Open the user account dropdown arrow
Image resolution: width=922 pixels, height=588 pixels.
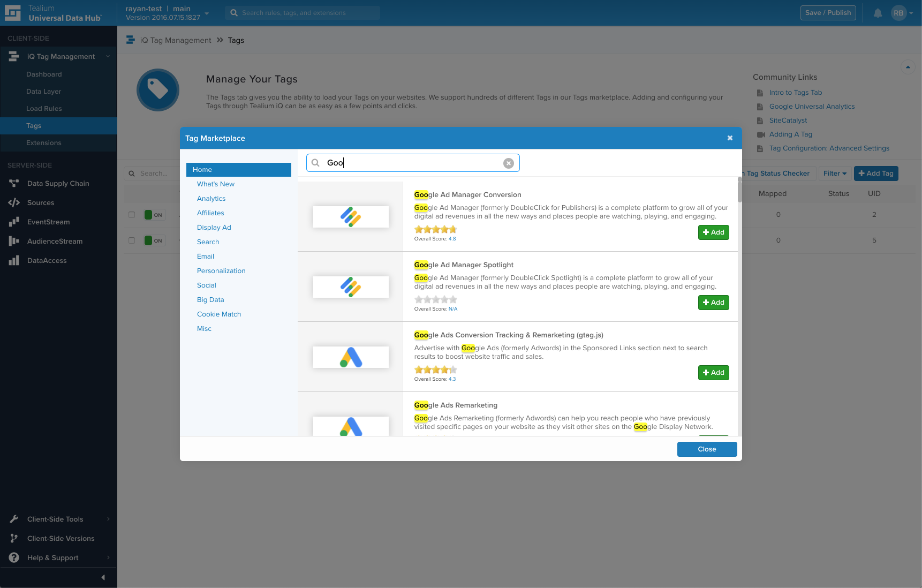[911, 13]
